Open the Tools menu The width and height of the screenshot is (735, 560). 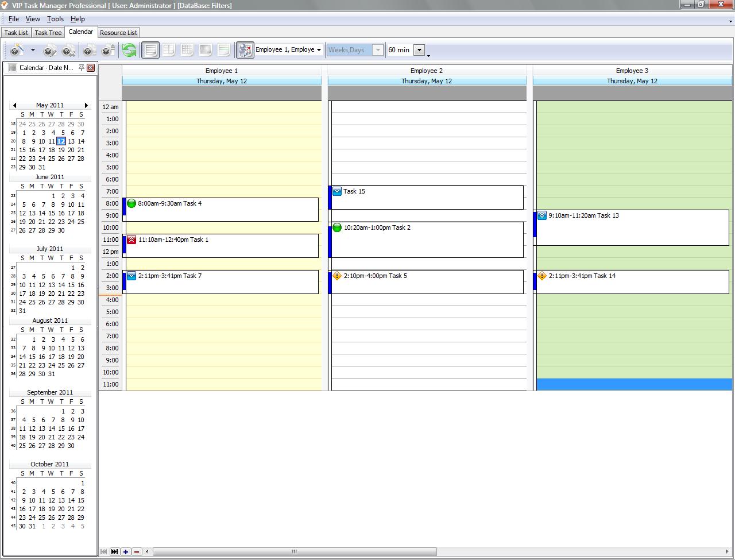(x=55, y=19)
